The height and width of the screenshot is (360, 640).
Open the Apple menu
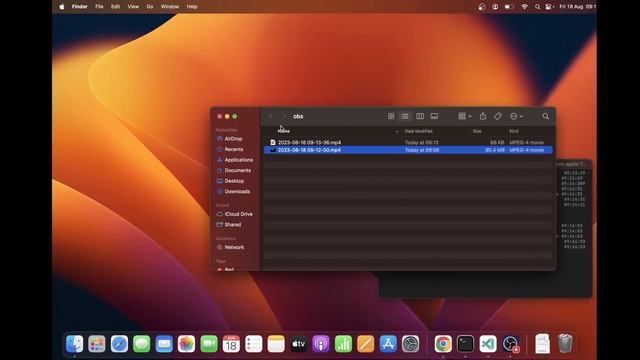click(x=62, y=7)
